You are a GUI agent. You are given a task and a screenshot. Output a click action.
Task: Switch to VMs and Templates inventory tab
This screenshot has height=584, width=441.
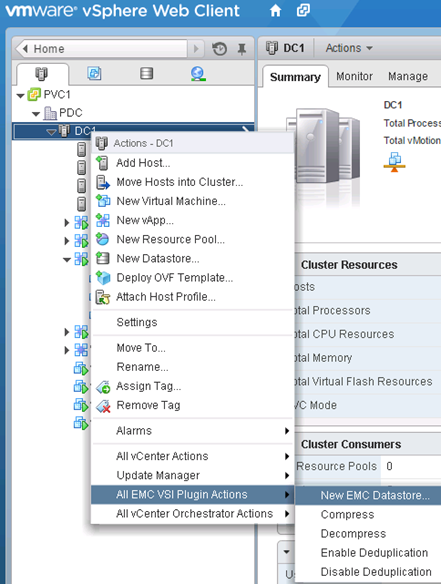click(x=94, y=73)
